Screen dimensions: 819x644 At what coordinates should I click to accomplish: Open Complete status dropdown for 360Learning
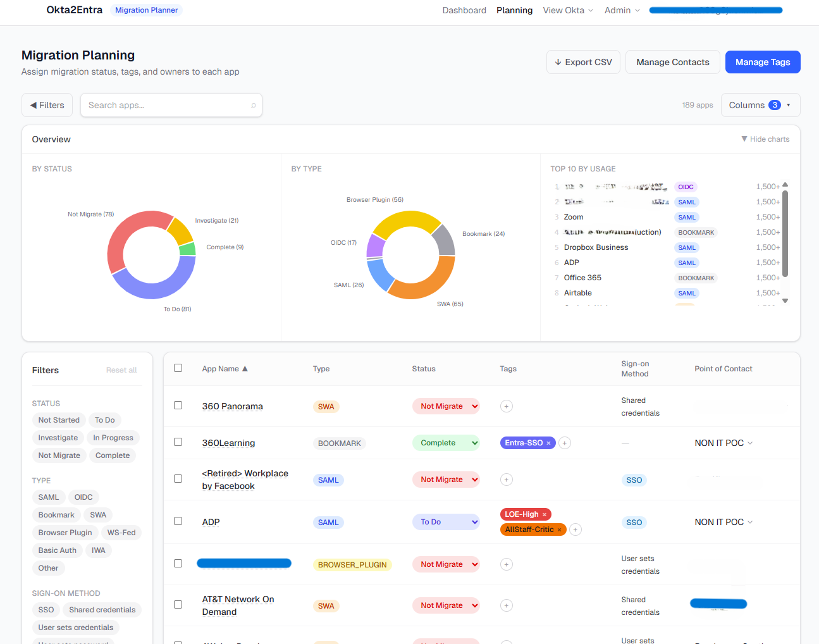pos(446,443)
